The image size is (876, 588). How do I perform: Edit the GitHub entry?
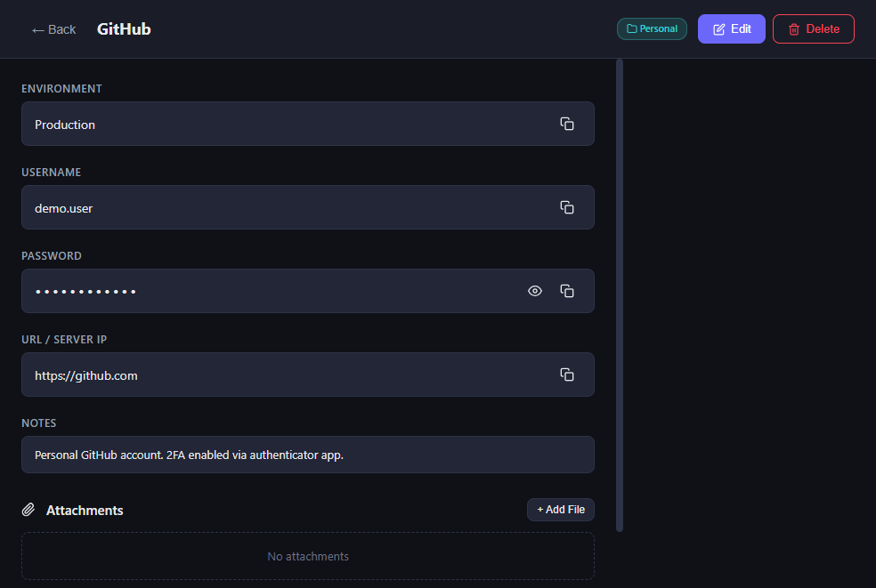tap(731, 29)
